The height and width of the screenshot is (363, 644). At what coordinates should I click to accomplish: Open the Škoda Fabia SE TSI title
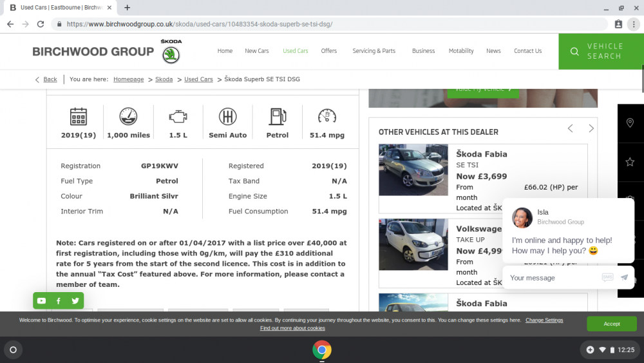481,154
